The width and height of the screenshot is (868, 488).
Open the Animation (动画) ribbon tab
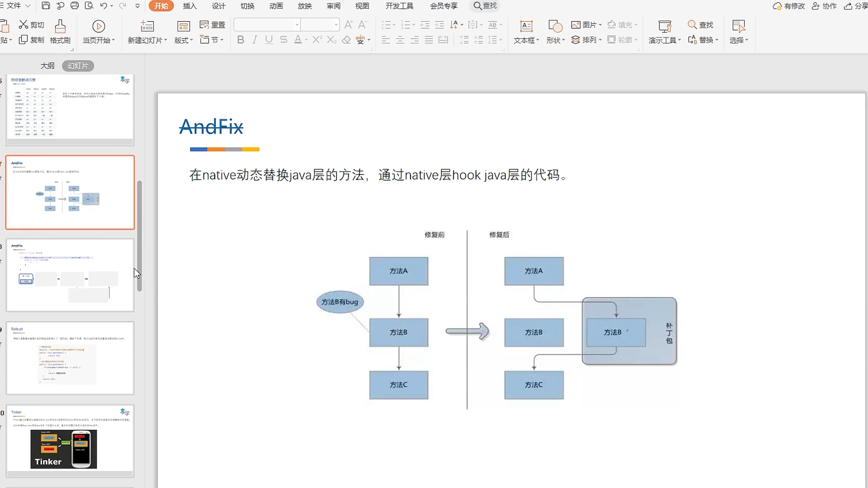point(276,6)
